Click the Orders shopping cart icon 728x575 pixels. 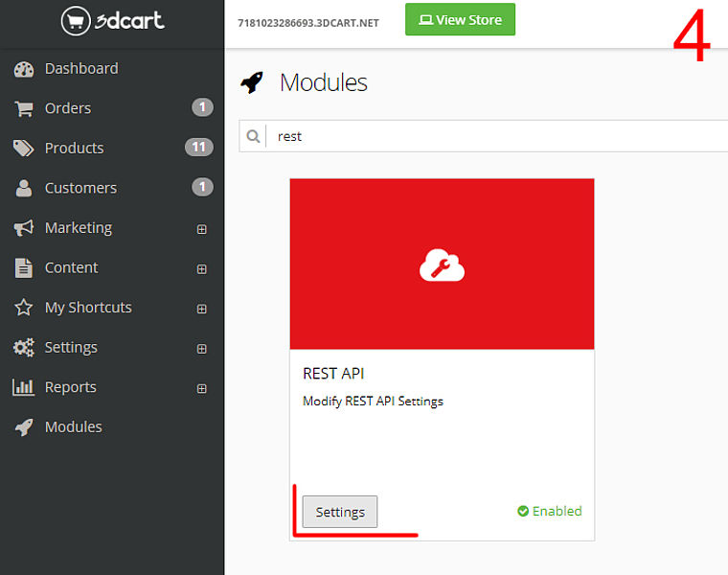pos(24,108)
